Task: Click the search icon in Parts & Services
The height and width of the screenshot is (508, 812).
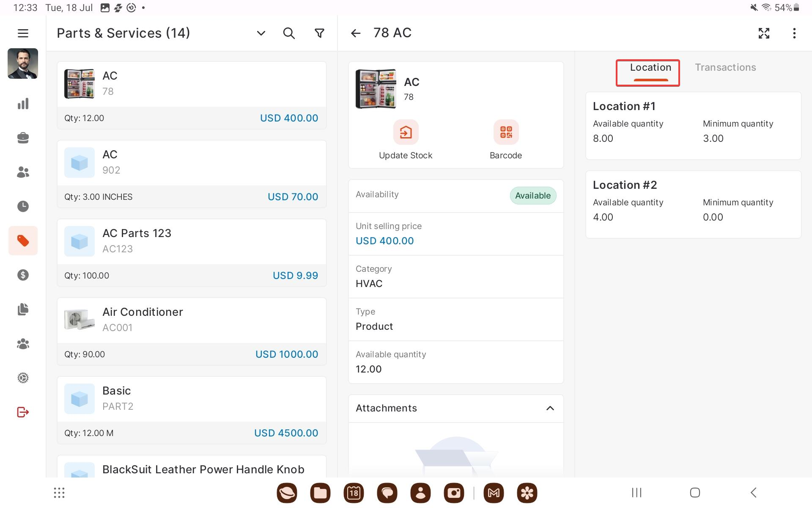Action: (x=289, y=33)
